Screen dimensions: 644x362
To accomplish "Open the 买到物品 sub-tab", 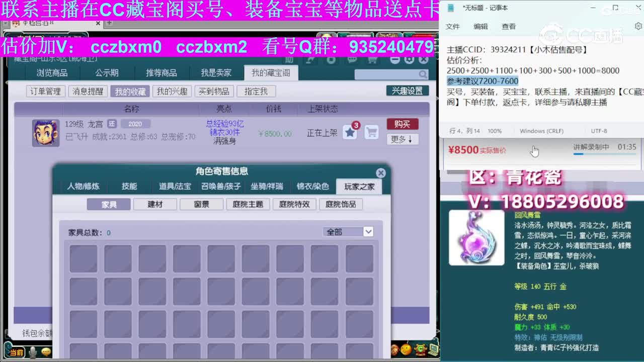I will tap(214, 91).
